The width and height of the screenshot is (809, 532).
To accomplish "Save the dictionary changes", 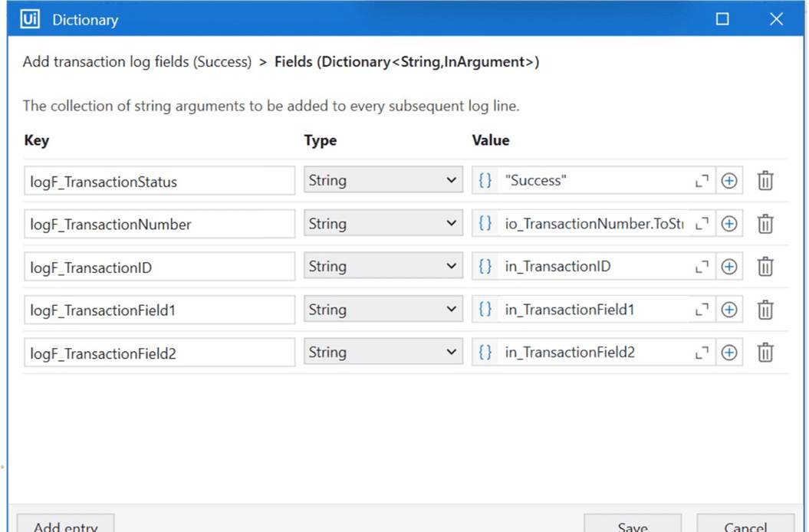I will [x=632, y=526].
